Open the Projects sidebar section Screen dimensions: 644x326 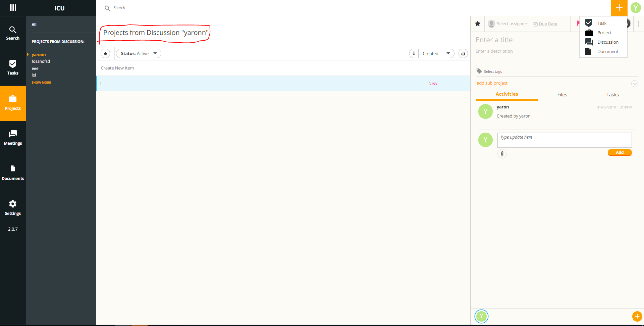click(x=13, y=103)
